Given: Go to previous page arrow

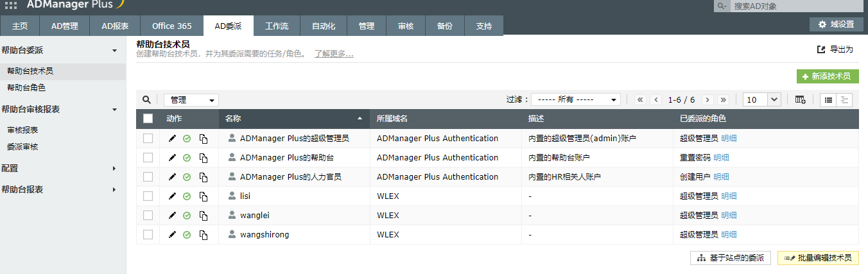Looking at the screenshot, I should (655, 99).
